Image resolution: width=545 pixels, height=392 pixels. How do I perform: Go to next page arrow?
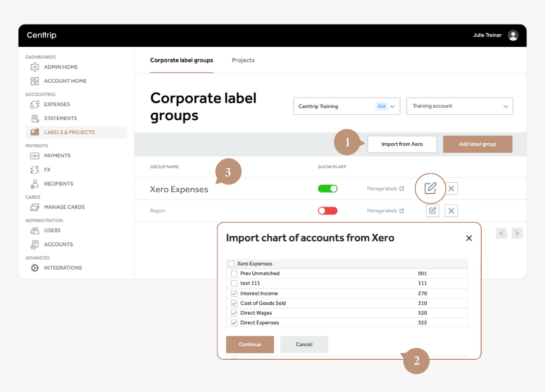coord(517,234)
